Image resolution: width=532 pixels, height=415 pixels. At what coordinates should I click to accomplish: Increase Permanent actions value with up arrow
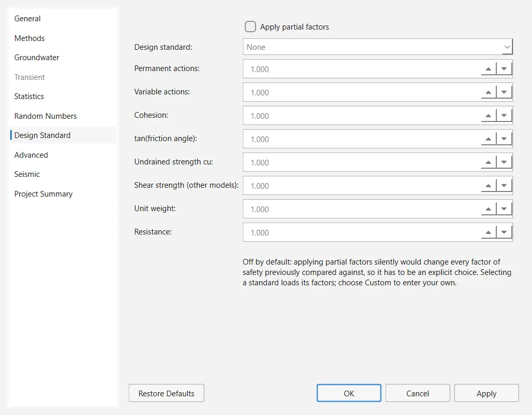488,69
